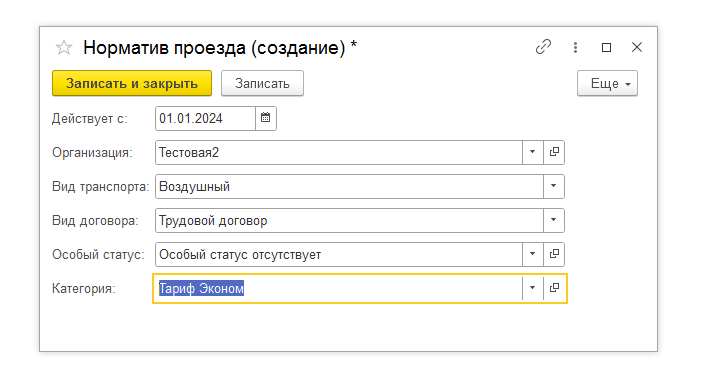Click the Вид договора field Трудовой договор
This screenshot has height=373, width=724.
pos(349,220)
